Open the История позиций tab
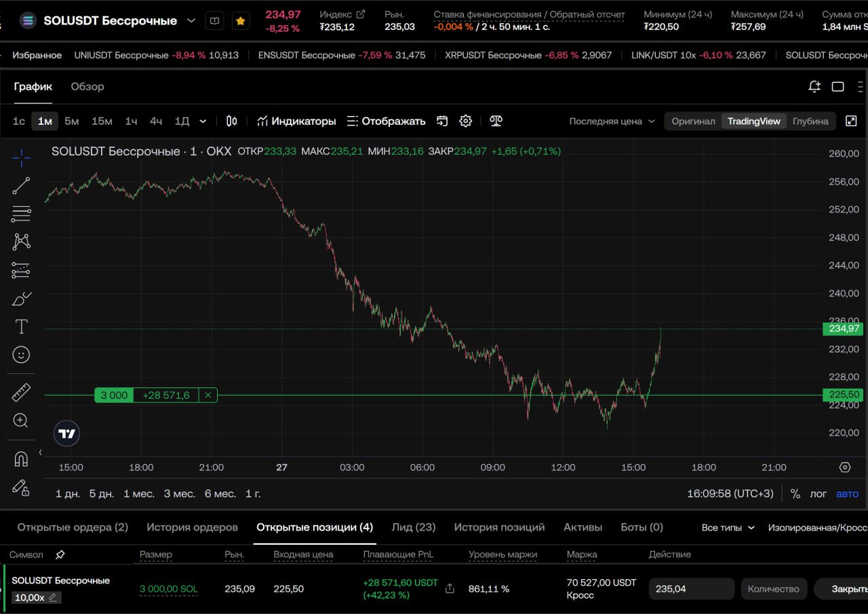868x614 pixels. point(499,527)
